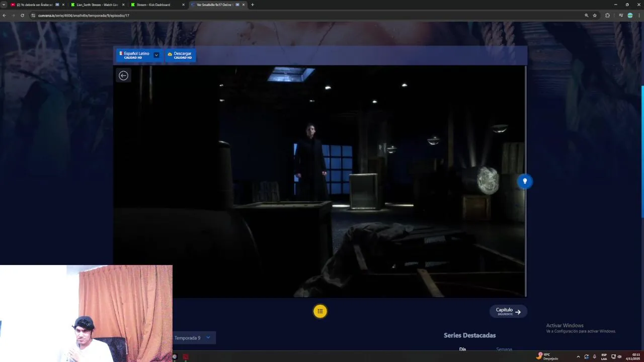Image resolution: width=644 pixels, height=362 pixels.
Task: Open the tab search dropdown arrow
Action: pos(4,5)
